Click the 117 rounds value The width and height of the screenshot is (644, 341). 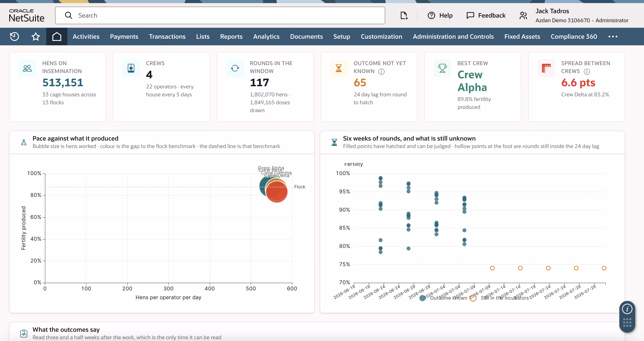259,83
